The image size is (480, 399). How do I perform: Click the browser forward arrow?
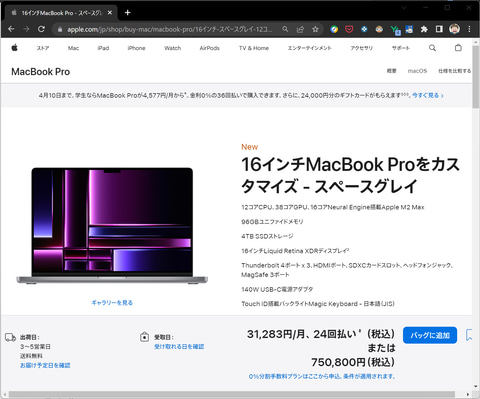click(26, 29)
